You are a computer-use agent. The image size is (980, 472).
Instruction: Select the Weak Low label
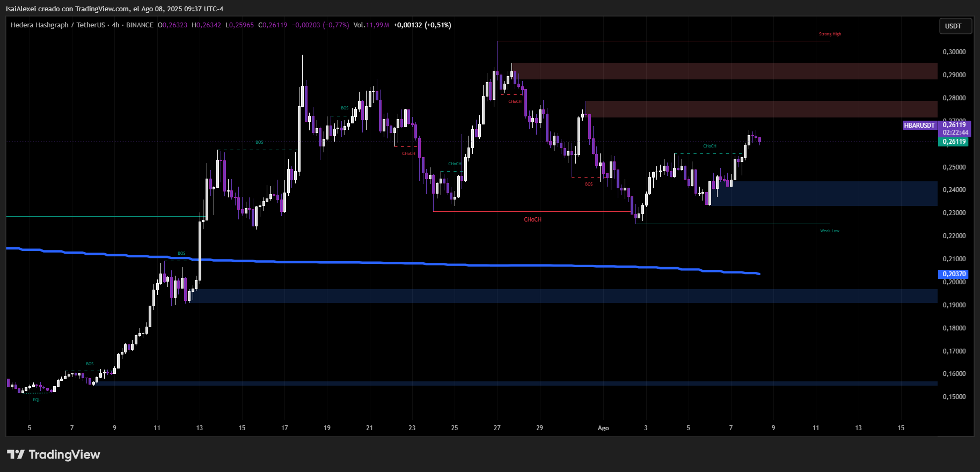[829, 231]
